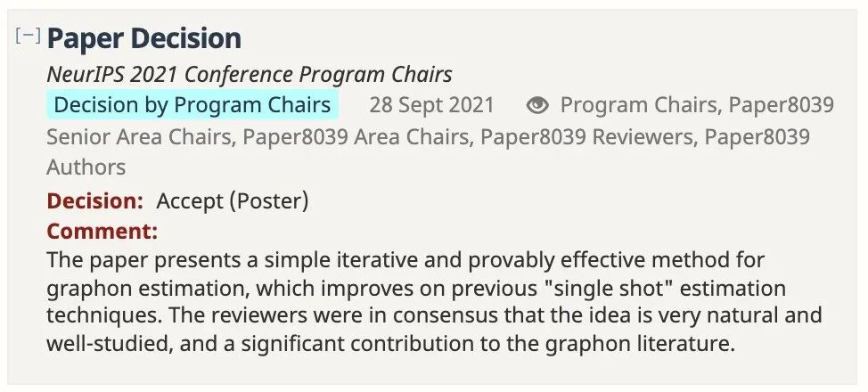
Task: Click the 28 Sept 2021 date
Action: 431,105
